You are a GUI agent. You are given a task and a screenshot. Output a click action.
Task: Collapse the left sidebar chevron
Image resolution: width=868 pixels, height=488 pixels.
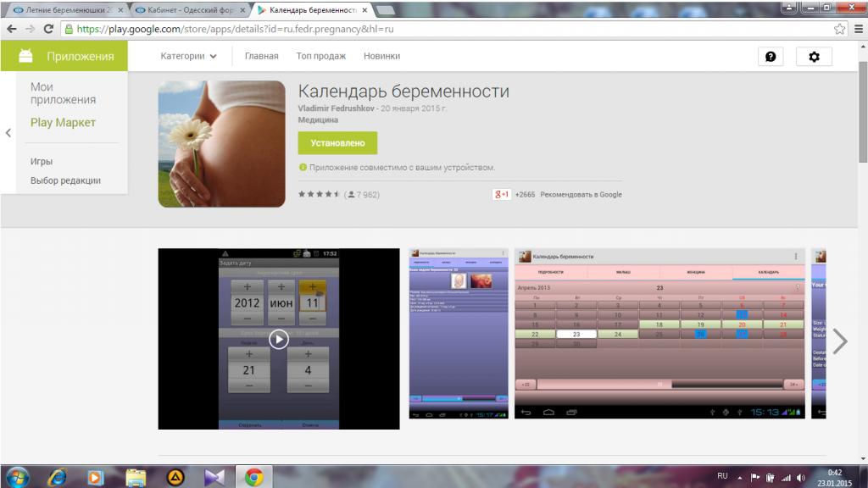[x=8, y=133]
